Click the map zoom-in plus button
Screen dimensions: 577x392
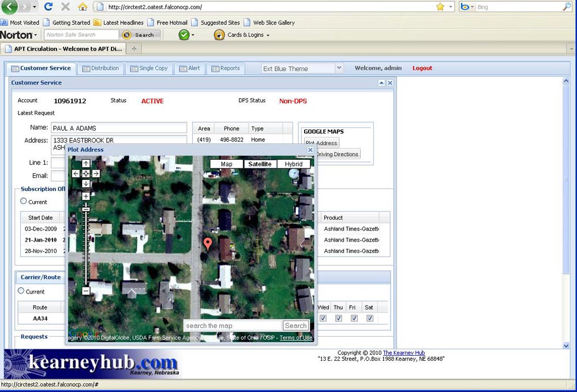tap(86, 196)
